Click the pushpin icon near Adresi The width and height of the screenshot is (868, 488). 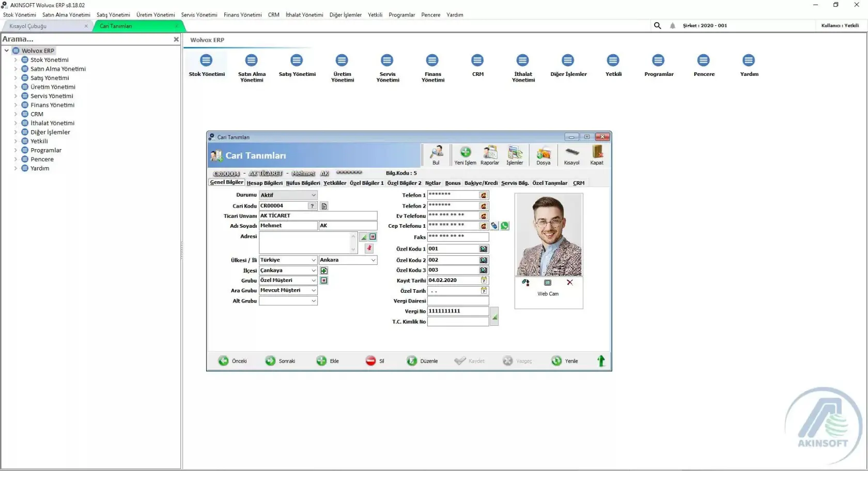[x=369, y=248]
